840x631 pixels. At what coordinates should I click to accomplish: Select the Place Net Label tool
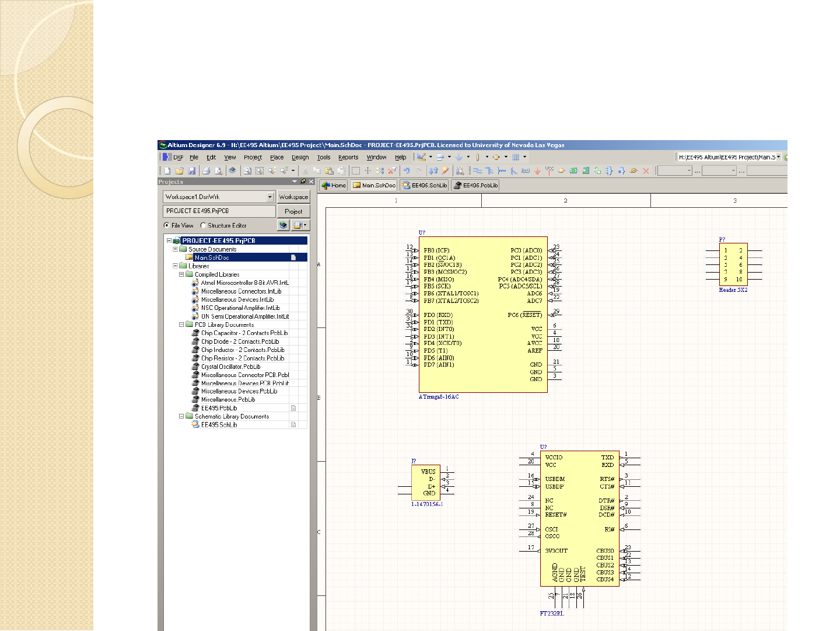526,171
